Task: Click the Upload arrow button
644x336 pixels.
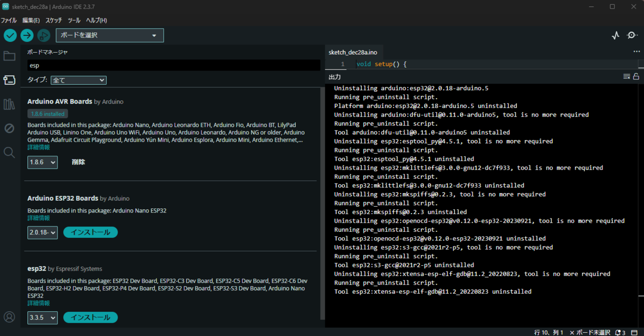Action: pyautogui.click(x=27, y=35)
